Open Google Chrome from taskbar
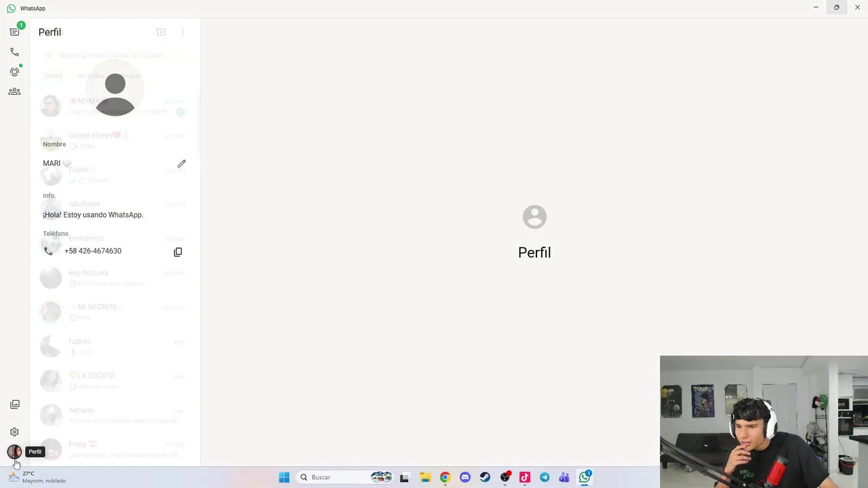The image size is (868, 488). click(445, 477)
